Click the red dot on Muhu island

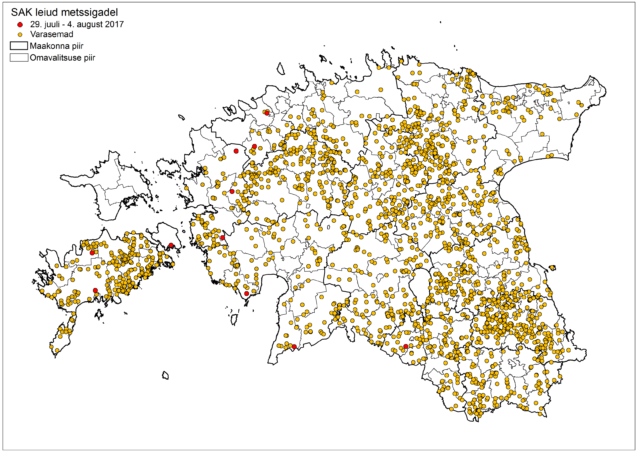[x=171, y=245]
